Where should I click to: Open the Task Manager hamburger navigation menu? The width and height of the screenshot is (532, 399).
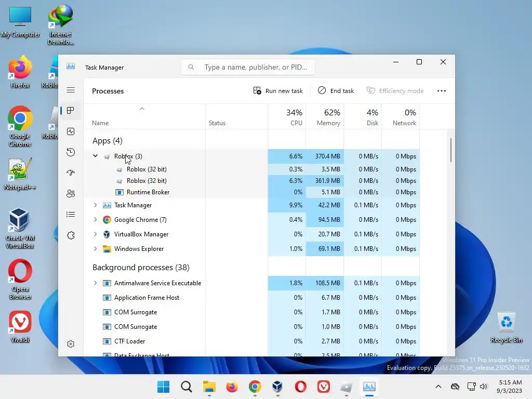click(x=71, y=90)
